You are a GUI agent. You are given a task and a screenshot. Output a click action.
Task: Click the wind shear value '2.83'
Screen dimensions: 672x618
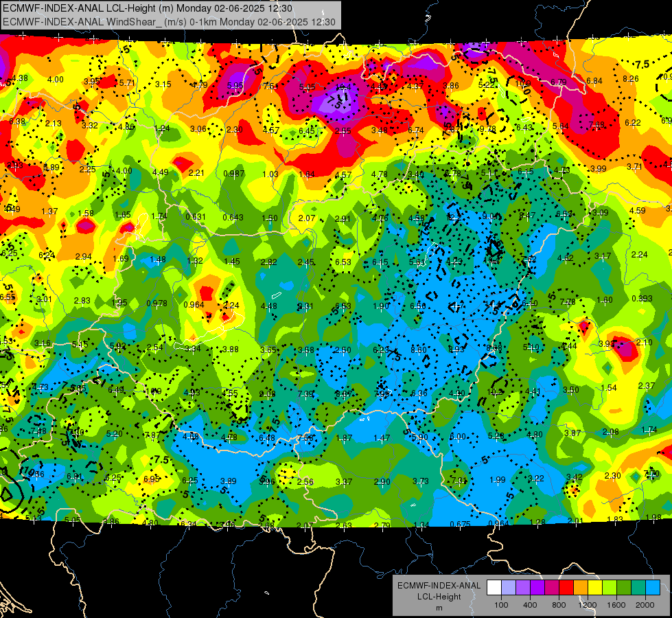coord(82,301)
